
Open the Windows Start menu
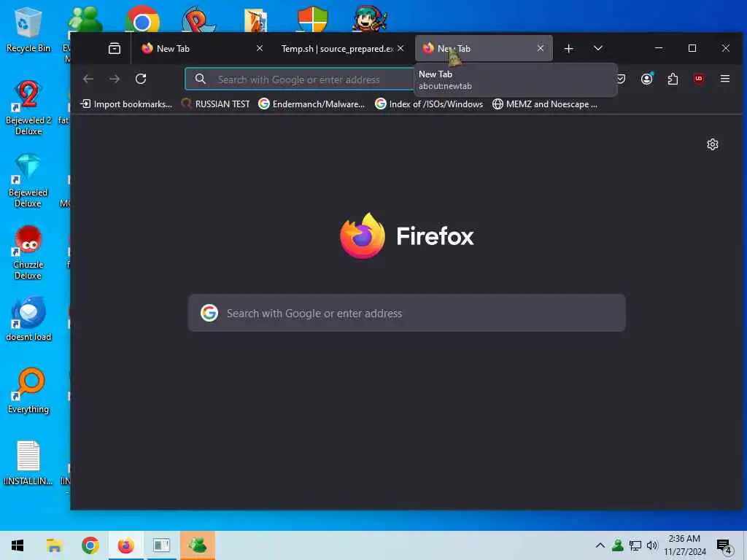(x=18, y=545)
